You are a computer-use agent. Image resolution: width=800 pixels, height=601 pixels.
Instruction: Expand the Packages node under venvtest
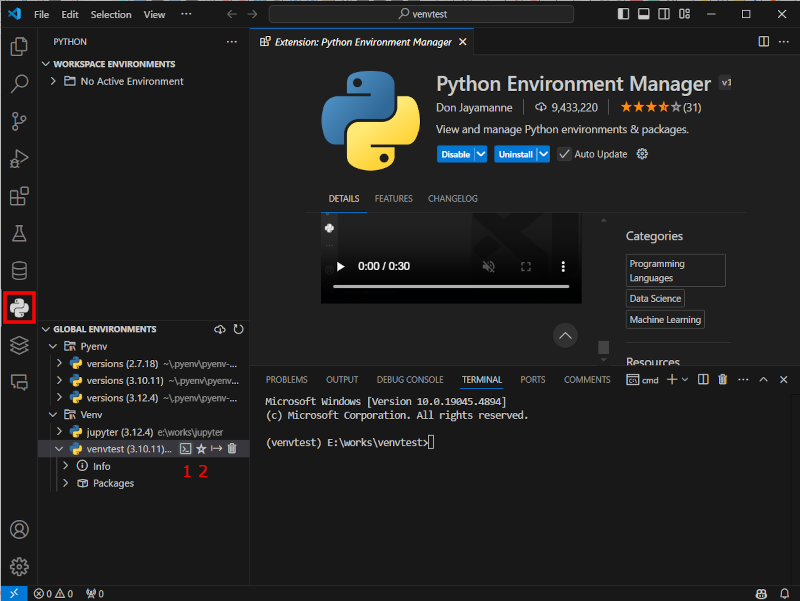point(65,483)
